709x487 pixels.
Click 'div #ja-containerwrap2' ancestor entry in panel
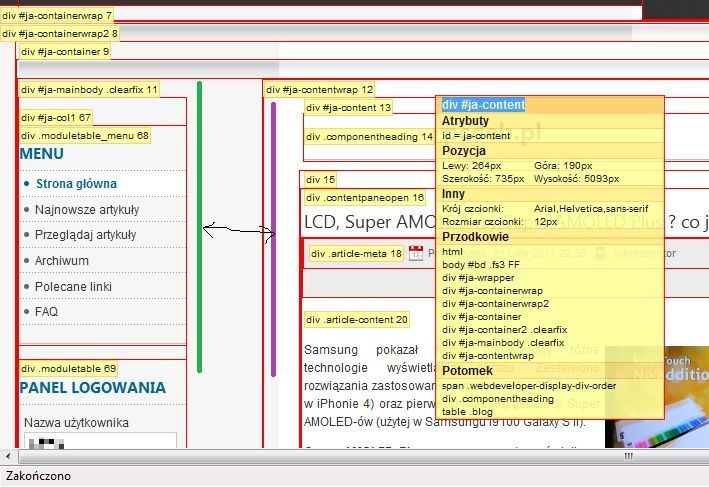point(495,304)
